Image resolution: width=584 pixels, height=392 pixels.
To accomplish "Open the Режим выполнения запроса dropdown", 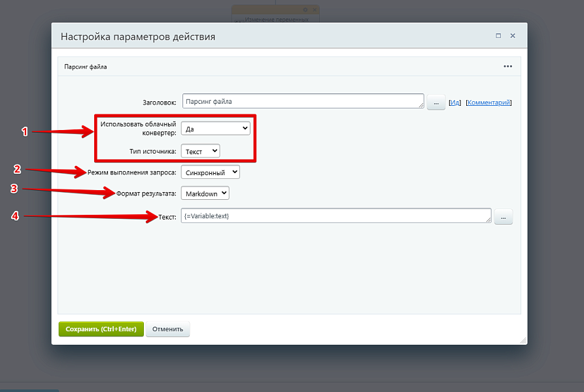I will click(x=211, y=172).
